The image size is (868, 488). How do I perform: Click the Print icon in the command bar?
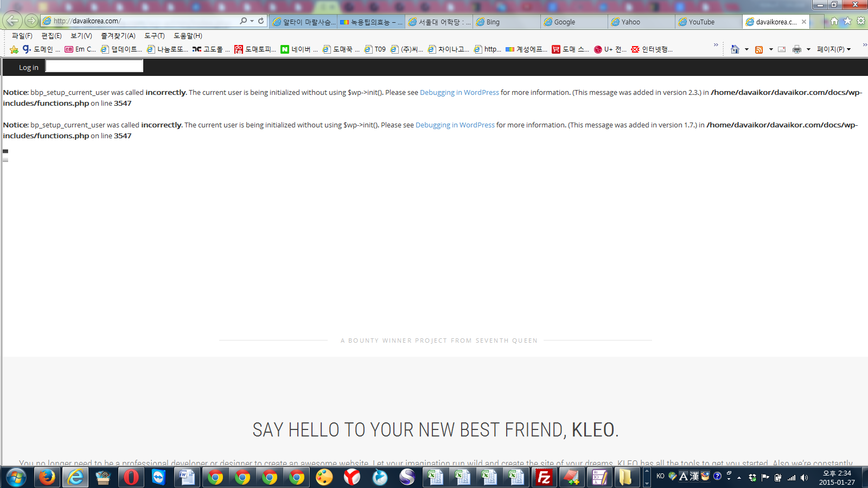tap(796, 49)
